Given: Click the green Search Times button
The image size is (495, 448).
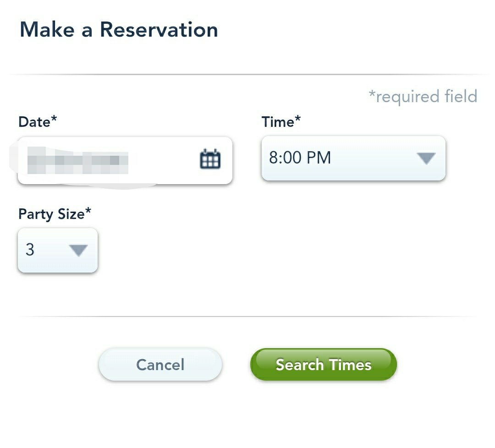Looking at the screenshot, I should coord(323,365).
